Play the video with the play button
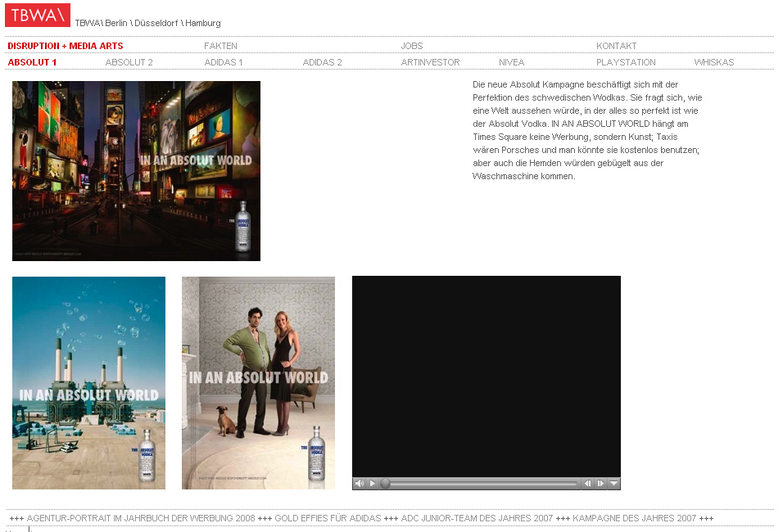783x532 pixels. pyautogui.click(x=373, y=483)
